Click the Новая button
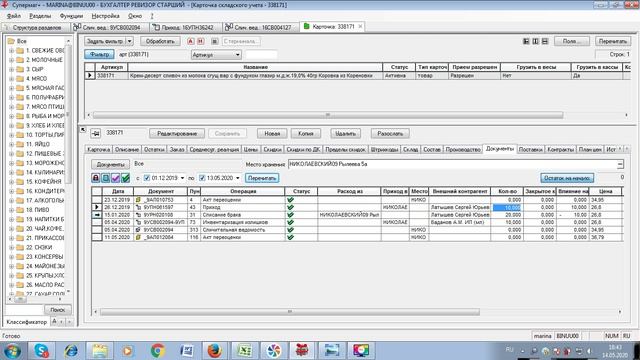This screenshot has height=360, width=640. tap(272, 133)
